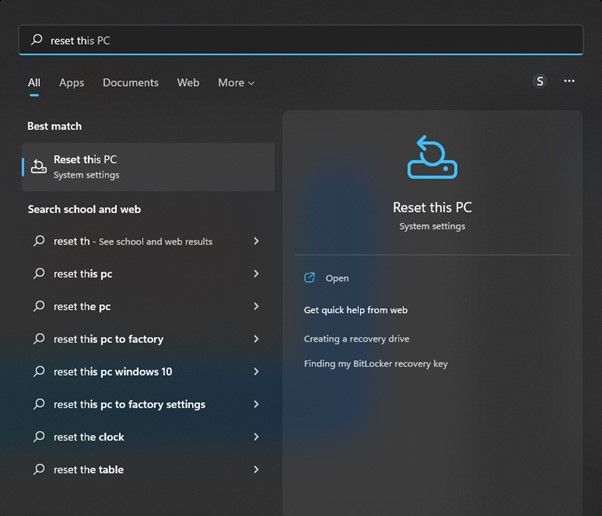Open the three-dot options menu
Viewport: 602px width, 516px height.
point(569,82)
